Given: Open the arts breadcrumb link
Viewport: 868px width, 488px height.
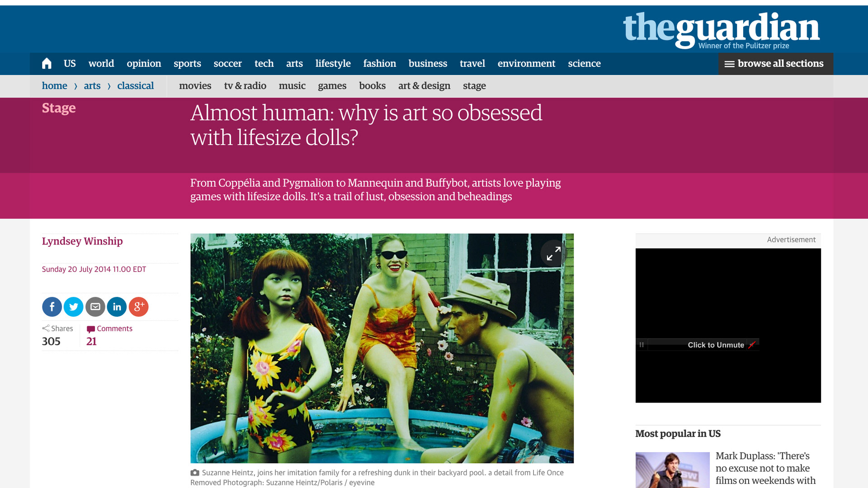Looking at the screenshot, I should coord(92,86).
